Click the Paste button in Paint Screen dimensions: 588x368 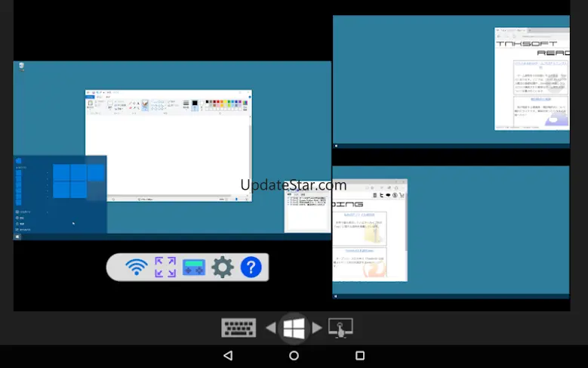pyautogui.click(x=90, y=104)
